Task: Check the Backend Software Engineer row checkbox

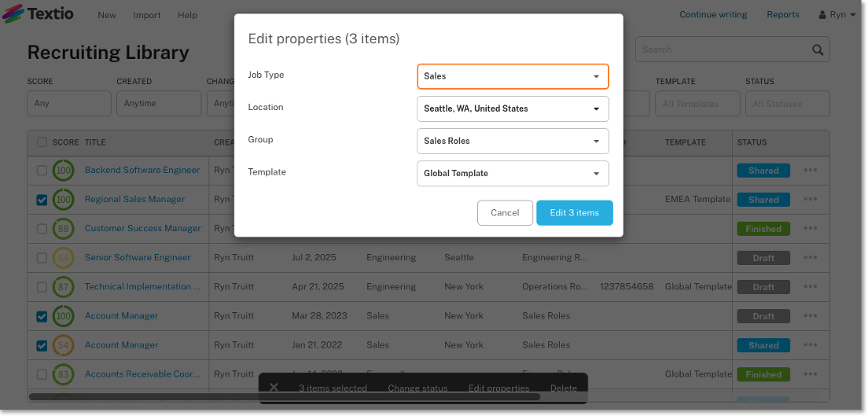Action: tap(42, 171)
